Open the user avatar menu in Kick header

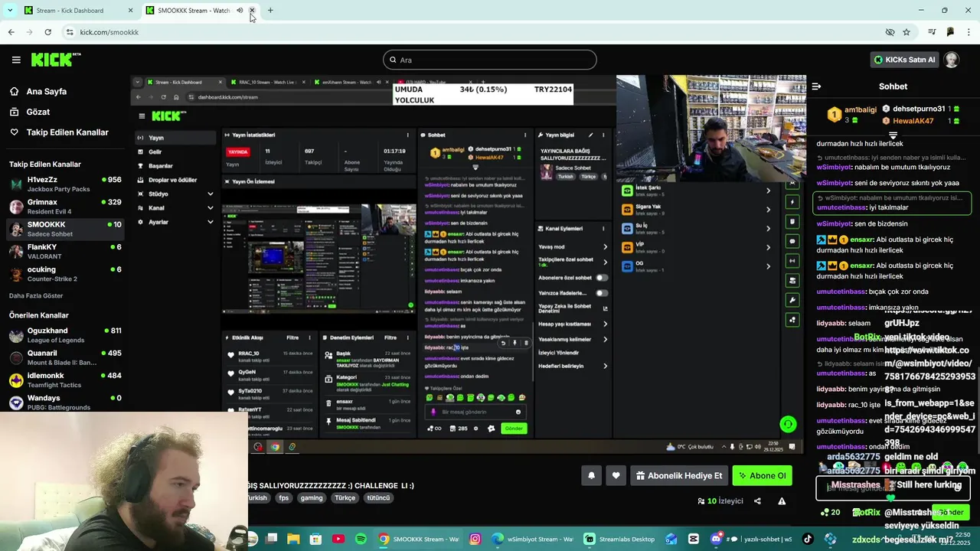(x=952, y=60)
